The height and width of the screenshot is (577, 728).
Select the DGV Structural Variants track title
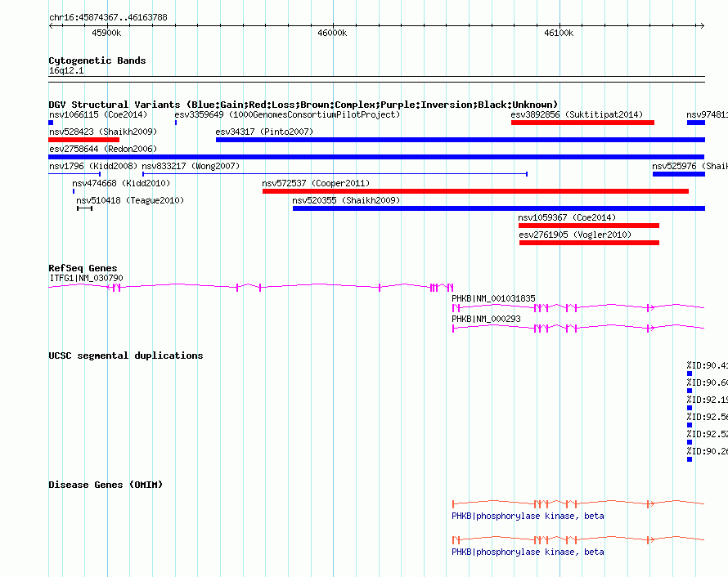pyautogui.click(x=303, y=105)
